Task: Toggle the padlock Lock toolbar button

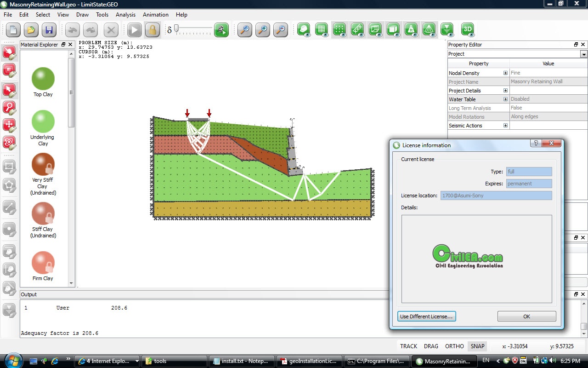Action: (x=152, y=30)
